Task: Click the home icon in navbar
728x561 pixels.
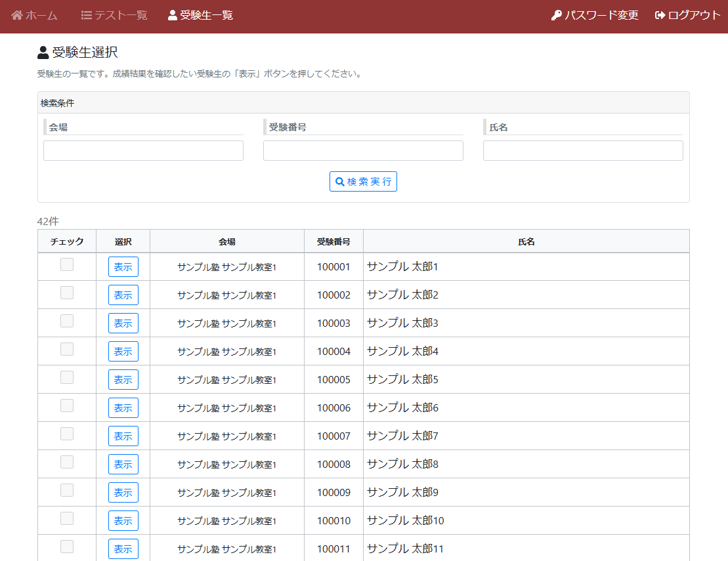Action: 17,15
